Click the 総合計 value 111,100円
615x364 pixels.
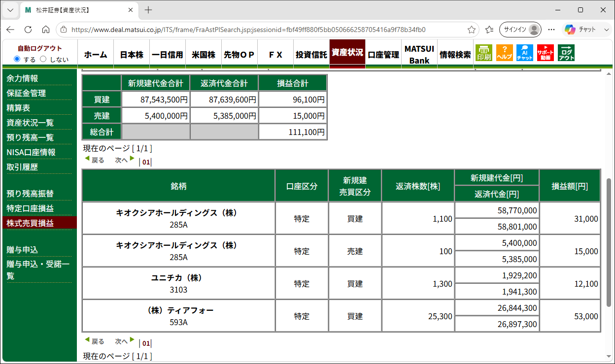(293, 132)
